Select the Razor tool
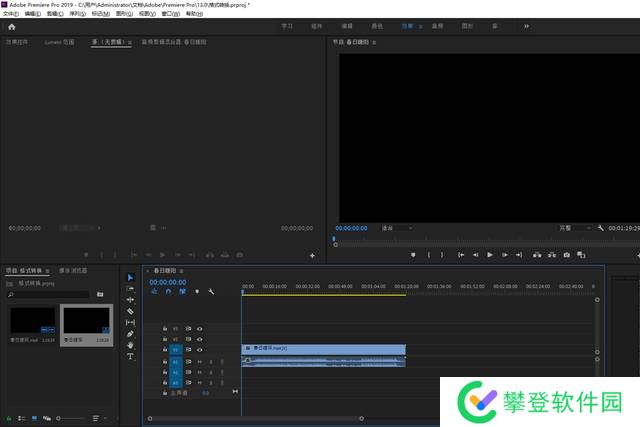 pos(130,311)
